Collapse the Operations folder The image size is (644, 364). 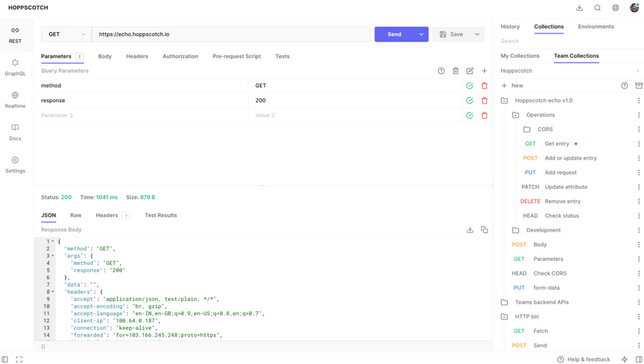[515, 115]
